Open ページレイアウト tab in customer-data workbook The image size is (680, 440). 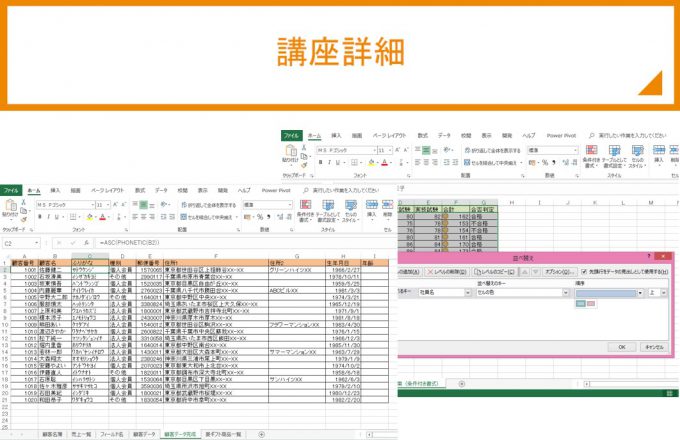pyautogui.click(x=107, y=190)
